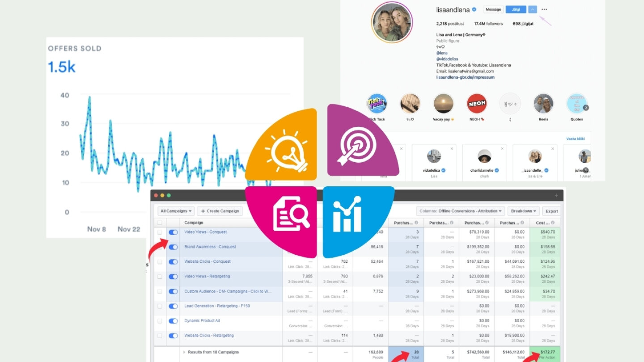Open the Columns: Offline Conversions dropdown
The width and height of the screenshot is (644, 362).
click(460, 211)
